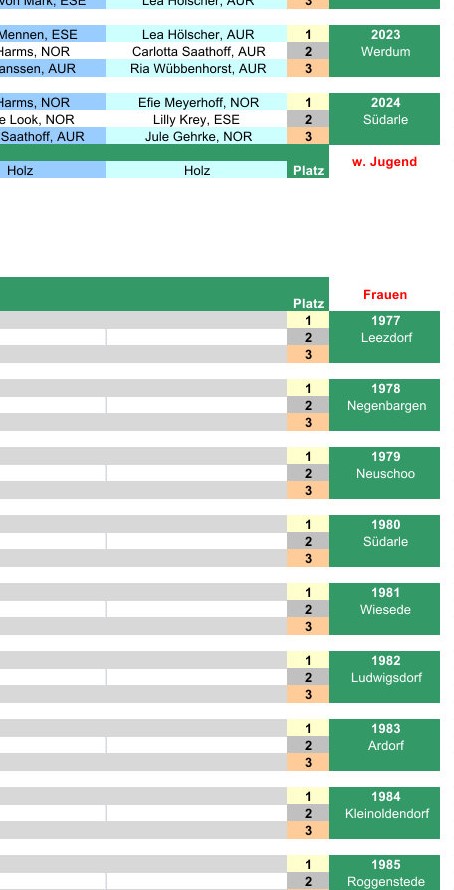
Task: Select Lea Hölscher, AUR in 2023 row
Action: (x=196, y=35)
